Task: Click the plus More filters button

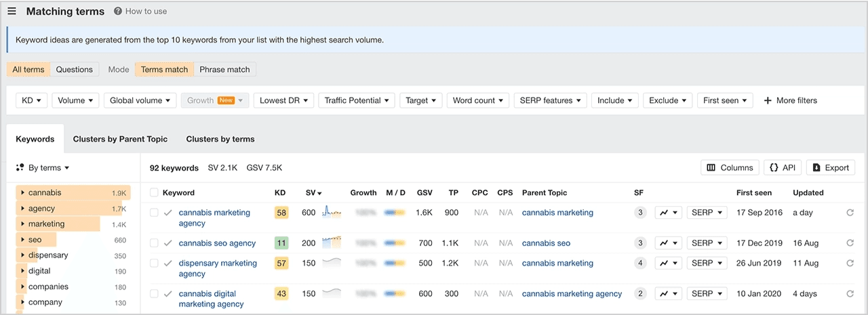Action: coord(790,100)
